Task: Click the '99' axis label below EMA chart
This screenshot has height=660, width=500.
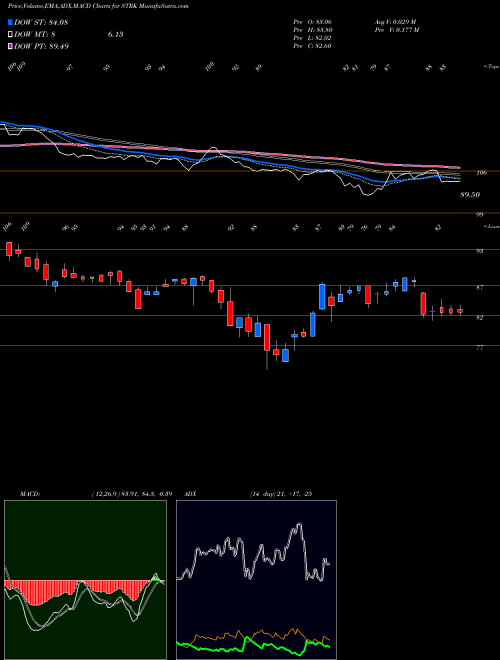Action: [x=479, y=215]
